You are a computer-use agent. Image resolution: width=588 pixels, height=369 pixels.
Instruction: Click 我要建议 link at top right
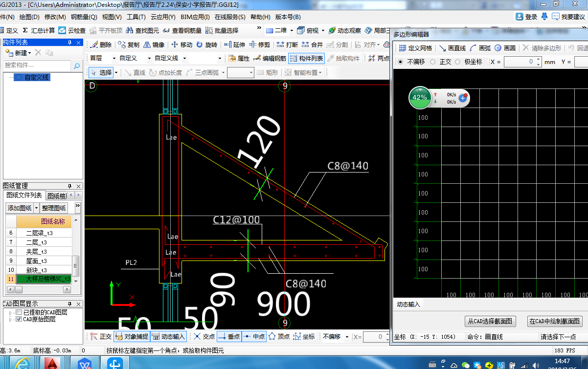tap(568, 17)
